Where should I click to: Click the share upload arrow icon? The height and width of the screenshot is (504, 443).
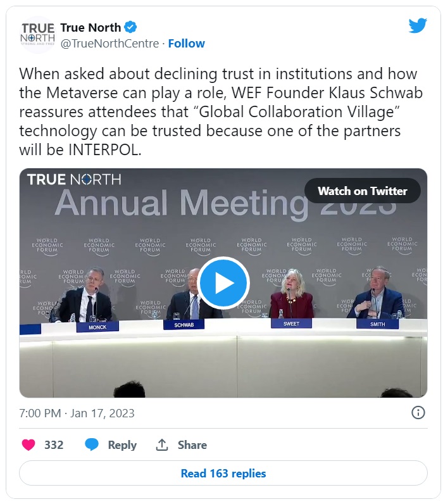[x=162, y=444]
